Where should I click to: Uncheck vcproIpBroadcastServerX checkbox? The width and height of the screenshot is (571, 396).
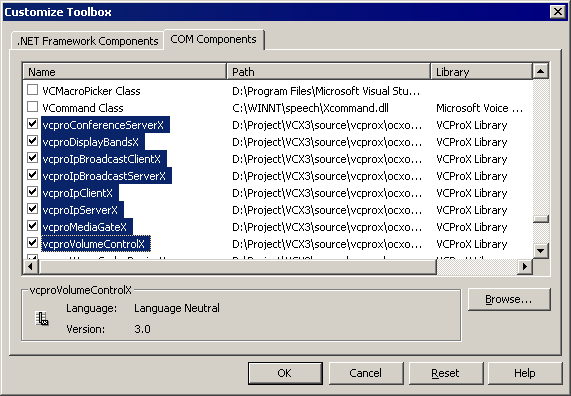click(32, 175)
